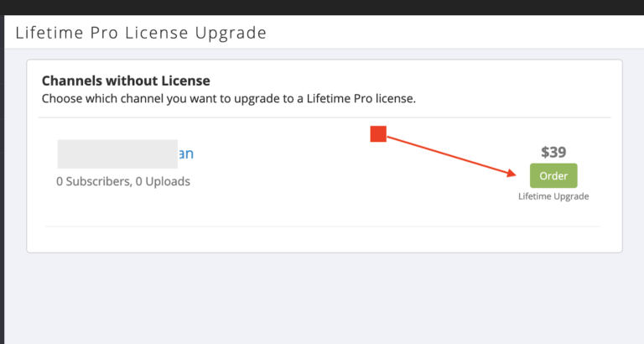Click the green Order button
Screen dimensions: 644x344
point(553,175)
